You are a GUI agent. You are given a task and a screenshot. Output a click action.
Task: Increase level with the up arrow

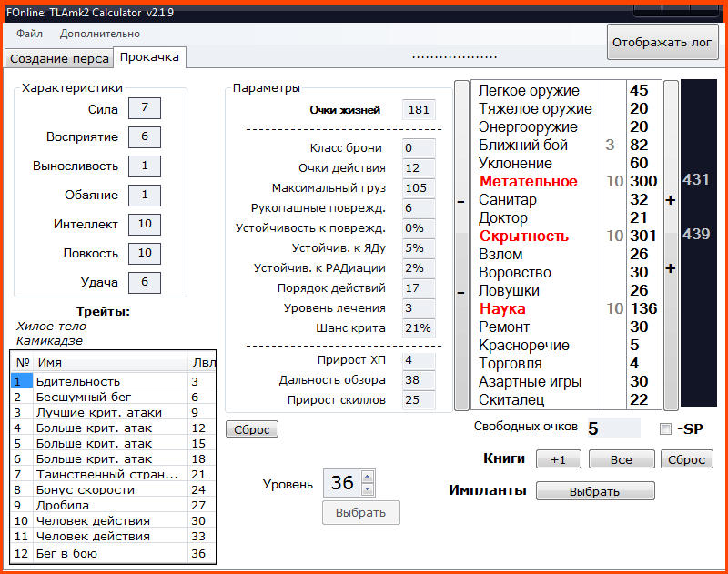tap(367, 477)
